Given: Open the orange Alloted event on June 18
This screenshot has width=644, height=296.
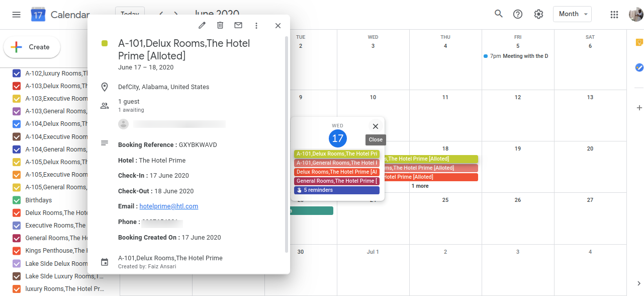Looking at the screenshot, I should point(430,177).
